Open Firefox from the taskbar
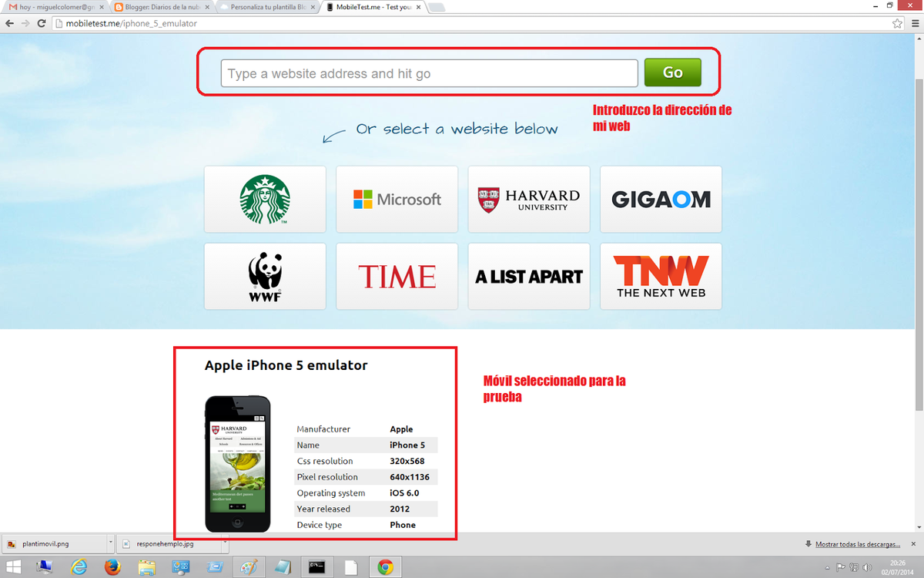 tap(112, 568)
